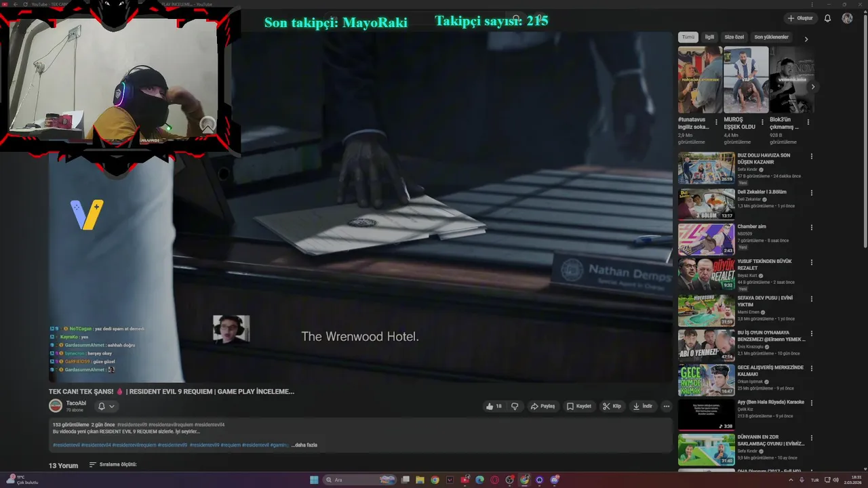Image resolution: width=868 pixels, height=488 pixels.
Task: Open the Blok3'ün çıkmamış Short thumbnail
Action: pyautogui.click(x=792, y=79)
